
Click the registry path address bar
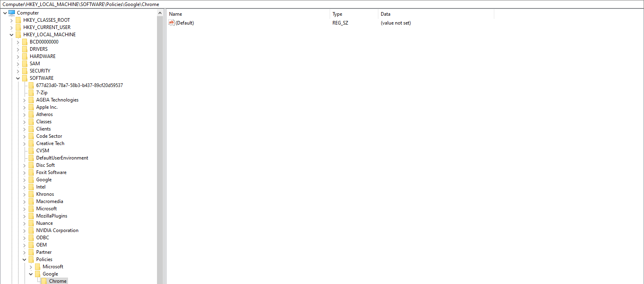(x=322, y=4)
